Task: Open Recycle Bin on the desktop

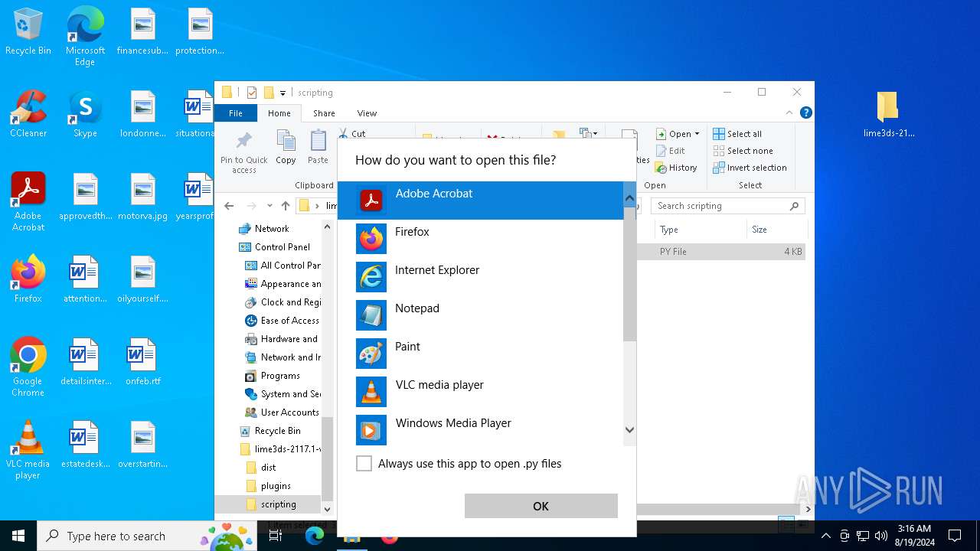Action: click(x=28, y=32)
